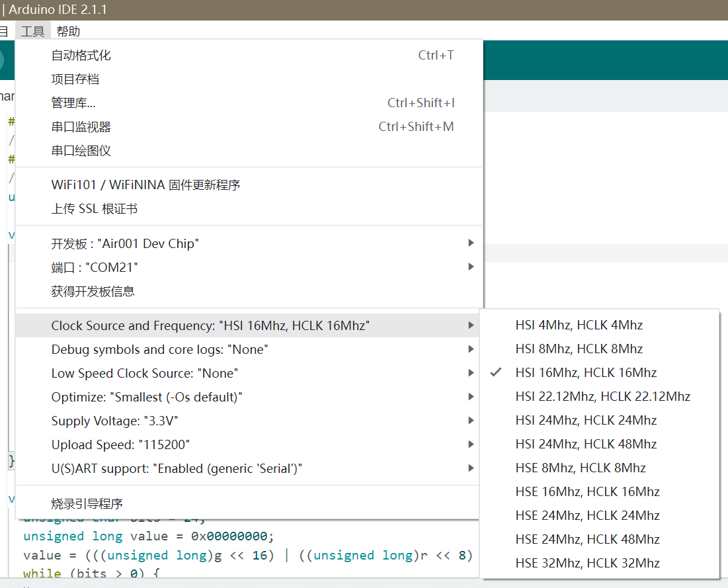Open Upload Speed "115200" submenu
This screenshot has width=728, height=588.
[247, 444]
